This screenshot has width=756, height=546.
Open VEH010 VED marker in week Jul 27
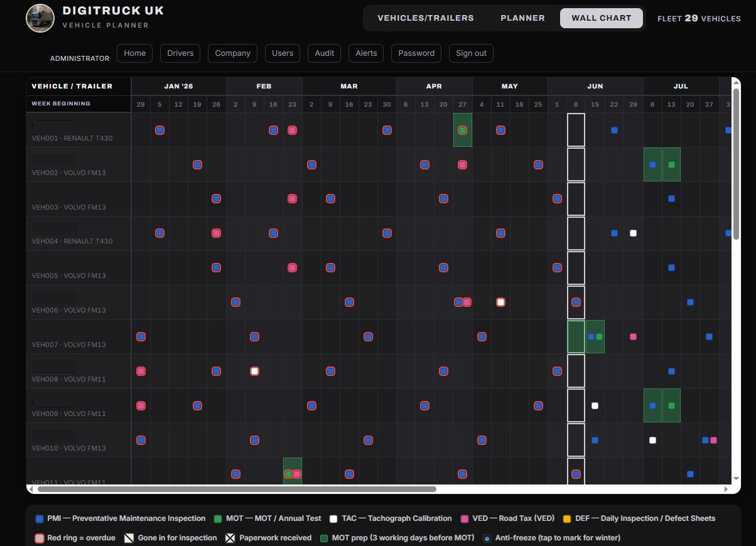(x=713, y=440)
